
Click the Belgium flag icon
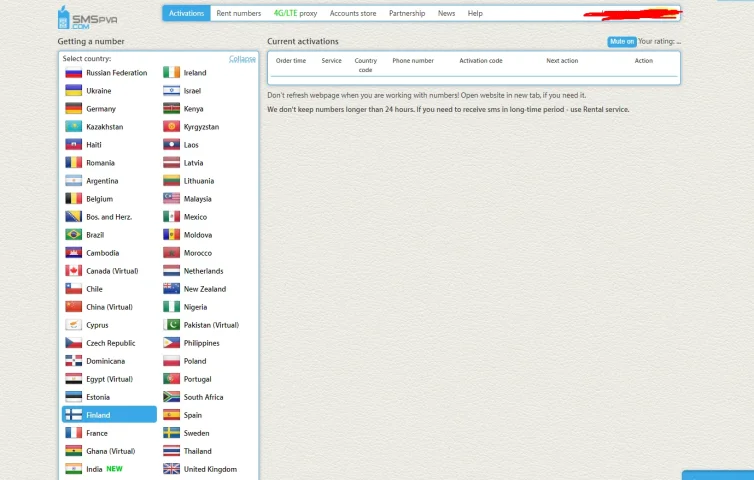point(74,199)
